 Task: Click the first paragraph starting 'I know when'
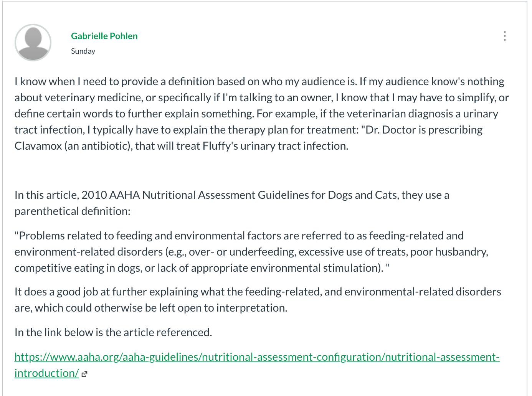[x=262, y=114]
